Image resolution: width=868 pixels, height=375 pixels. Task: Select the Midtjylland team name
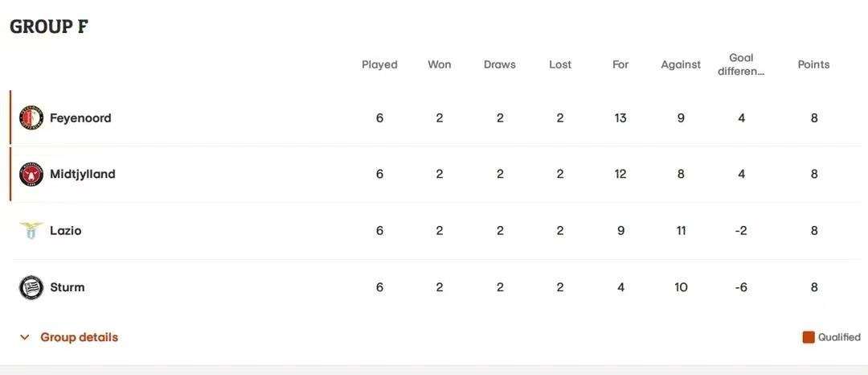[82, 174]
